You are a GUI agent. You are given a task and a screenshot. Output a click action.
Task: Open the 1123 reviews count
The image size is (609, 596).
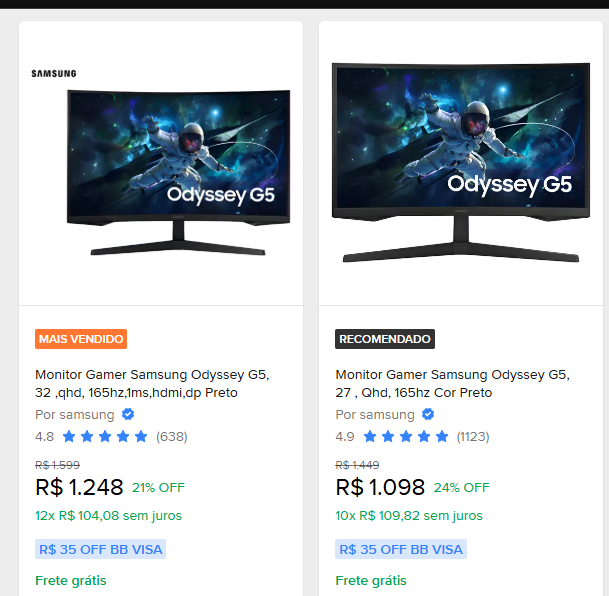coord(473,436)
